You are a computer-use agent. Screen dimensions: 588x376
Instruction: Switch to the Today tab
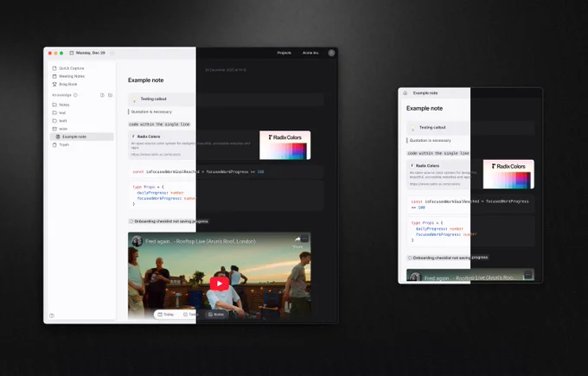[x=166, y=315]
